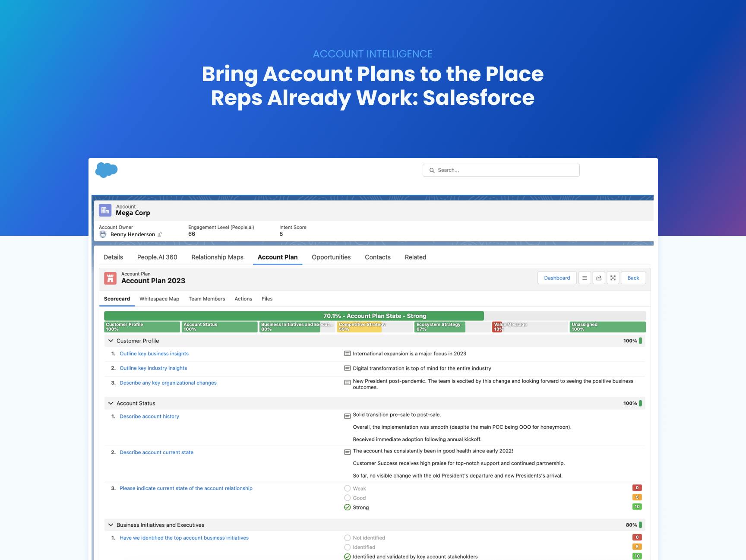Open the list menu icon next to Dashboard
The image size is (746, 560).
(585, 278)
